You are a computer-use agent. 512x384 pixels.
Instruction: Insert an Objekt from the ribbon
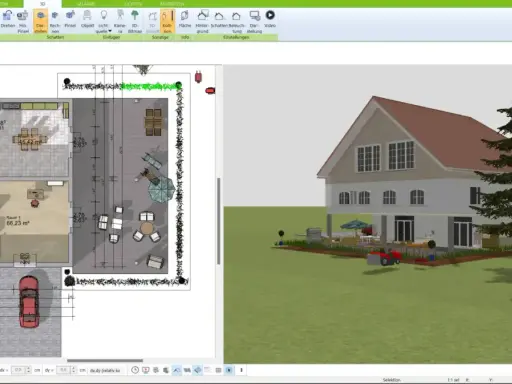click(x=87, y=20)
